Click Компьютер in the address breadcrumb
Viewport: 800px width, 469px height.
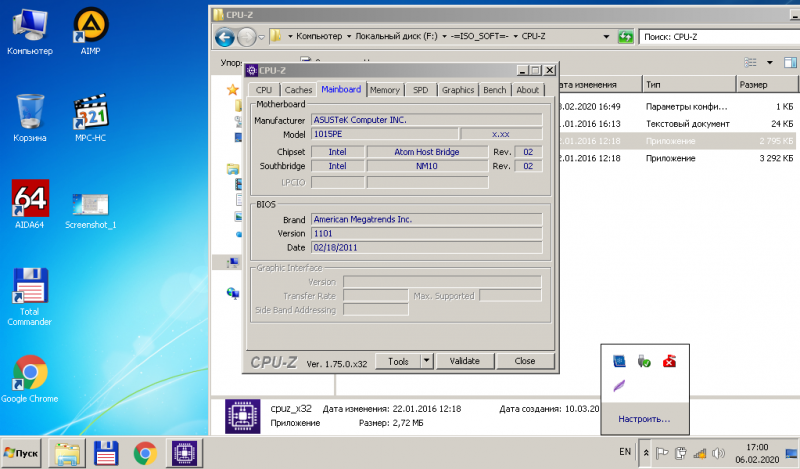click(x=319, y=36)
